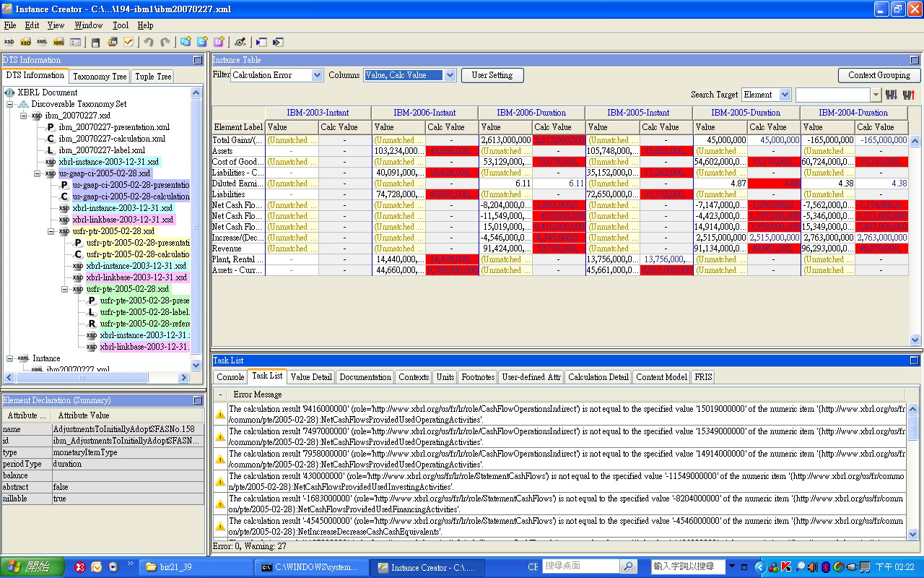Select the 'Diluted Earni...' row label
The image size is (924, 578).
click(238, 184)
